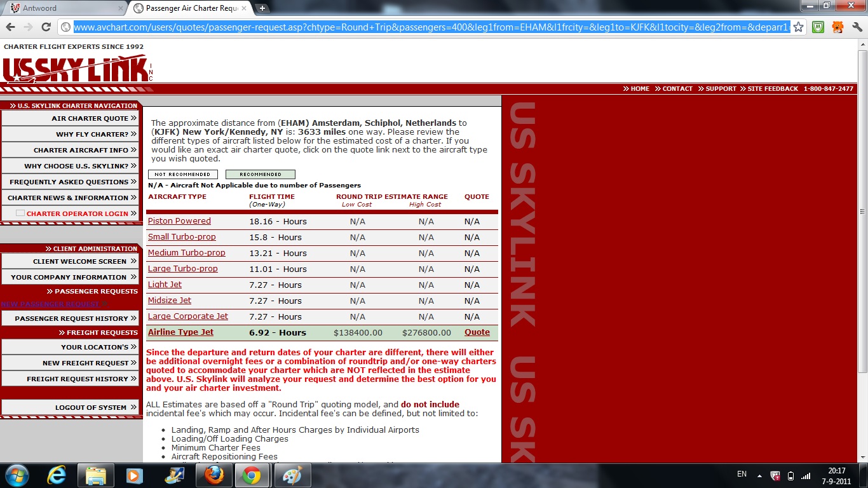Click the 6.92 - Hours flight time
Viewport: 868px width, 488px height.
278,333
